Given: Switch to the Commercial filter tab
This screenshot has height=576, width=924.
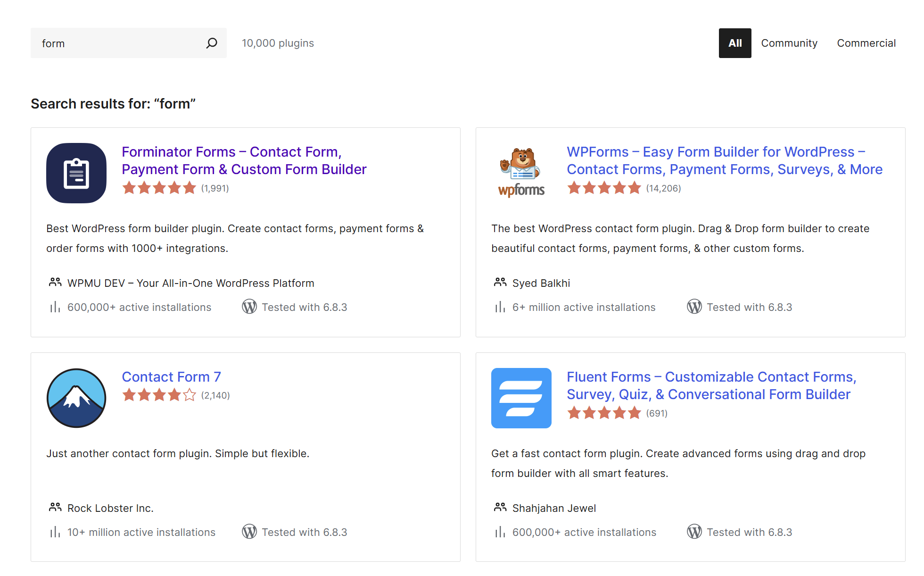Looking at the screenshot, I should pos(866,43).
